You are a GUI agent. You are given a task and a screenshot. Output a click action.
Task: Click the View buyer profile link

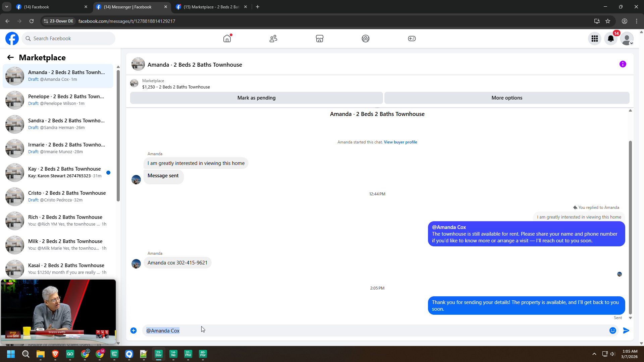coord(400,142)
